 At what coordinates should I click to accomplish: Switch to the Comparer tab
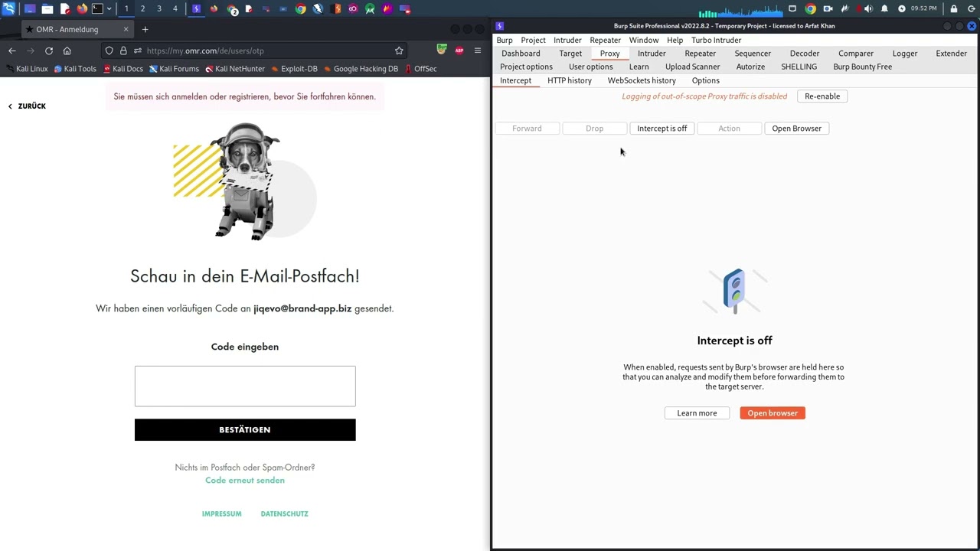[x=856, y=54]
